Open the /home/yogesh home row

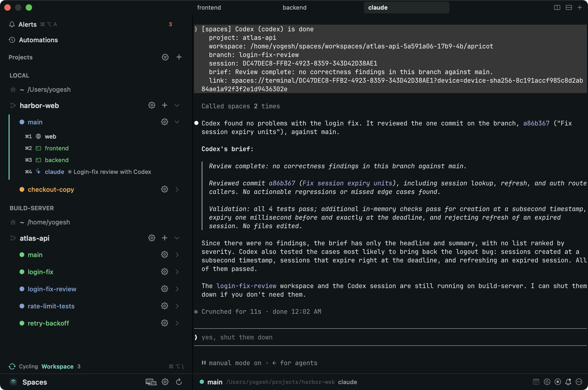pyautogui.click(x=40, y=222)
